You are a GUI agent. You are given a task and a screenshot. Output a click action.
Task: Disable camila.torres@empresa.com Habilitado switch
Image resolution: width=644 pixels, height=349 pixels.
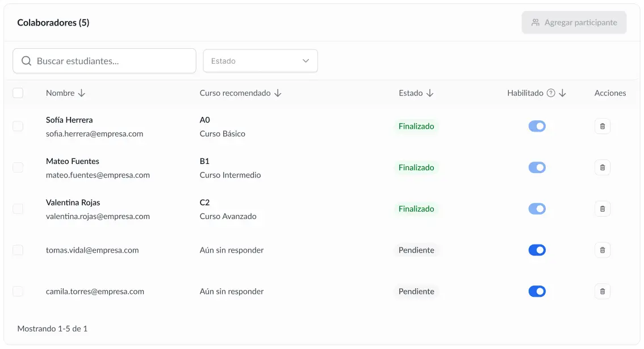[537, 291]
